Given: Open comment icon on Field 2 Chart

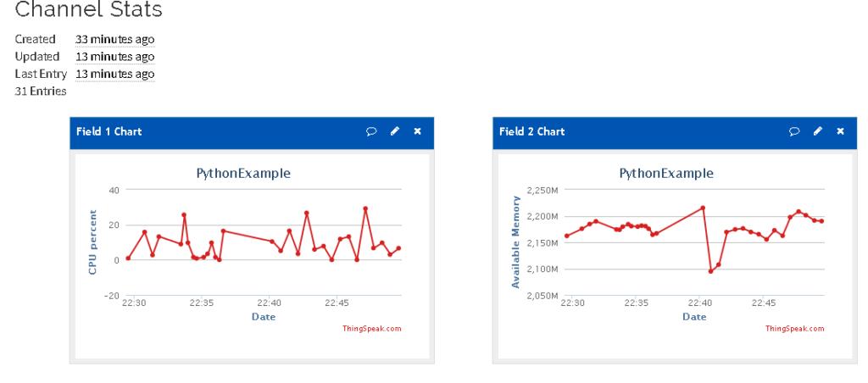Looking at the screenshot, I should pyautogui.click(x=794, y=131).
